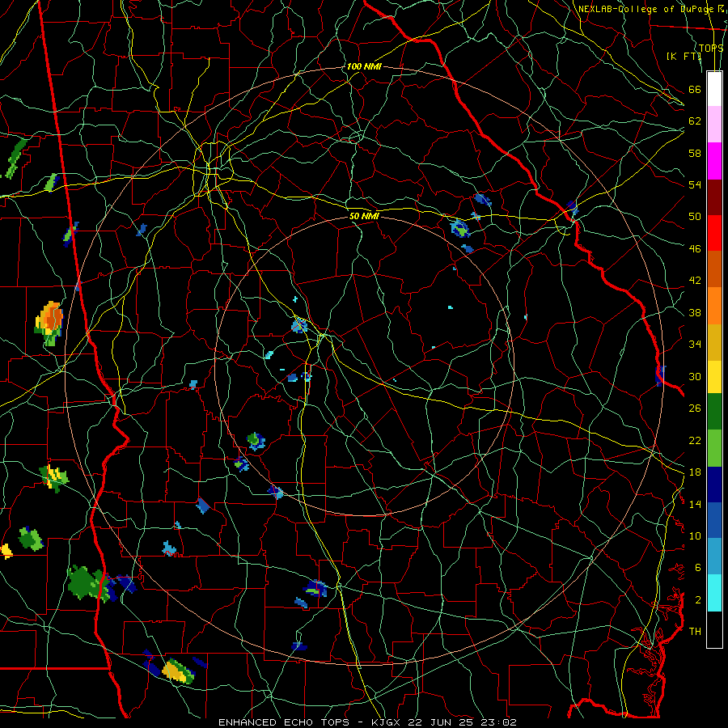Screen dimensions: 728x728
Task: Click the yellow legend swatch between 34 and 30
Action: click(714, 377)
